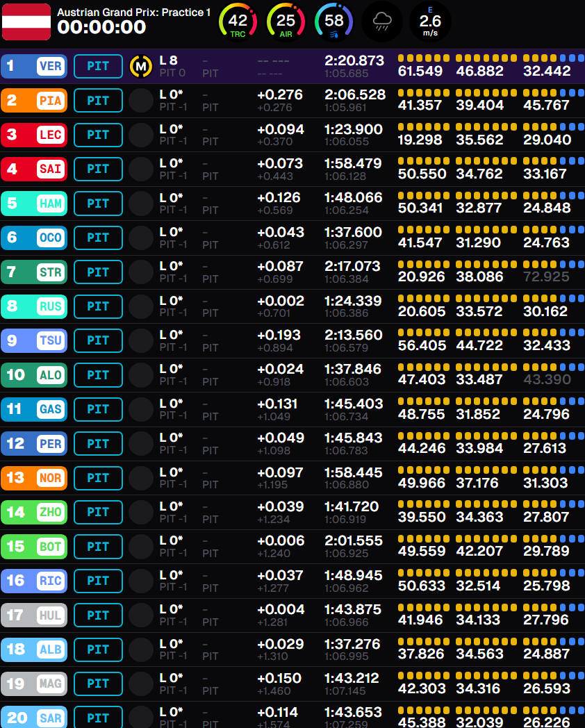This screenshot has height=728, width=585.
Task: Click RUS's interval value +0.002
Action: coord(281,301)
